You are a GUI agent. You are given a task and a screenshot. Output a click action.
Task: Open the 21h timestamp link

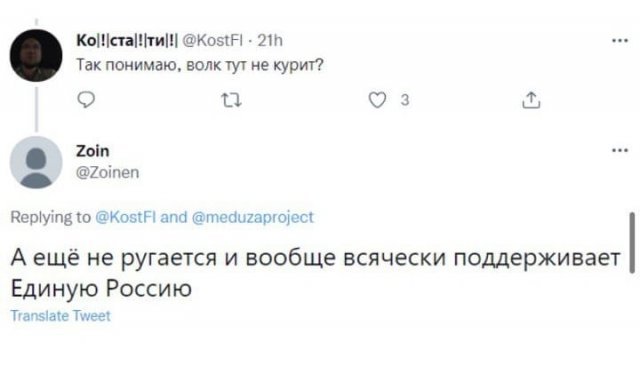[x=270, y=41]
